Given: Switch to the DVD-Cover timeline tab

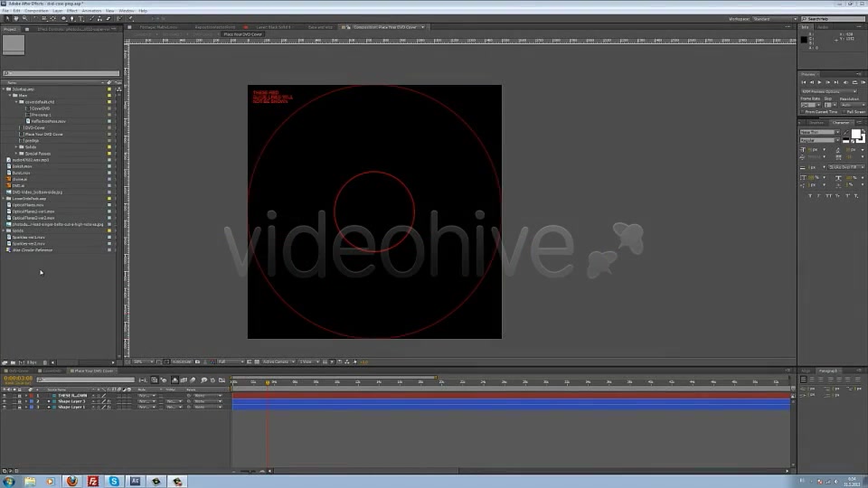Looking at the screenshot, I should 17,371.
